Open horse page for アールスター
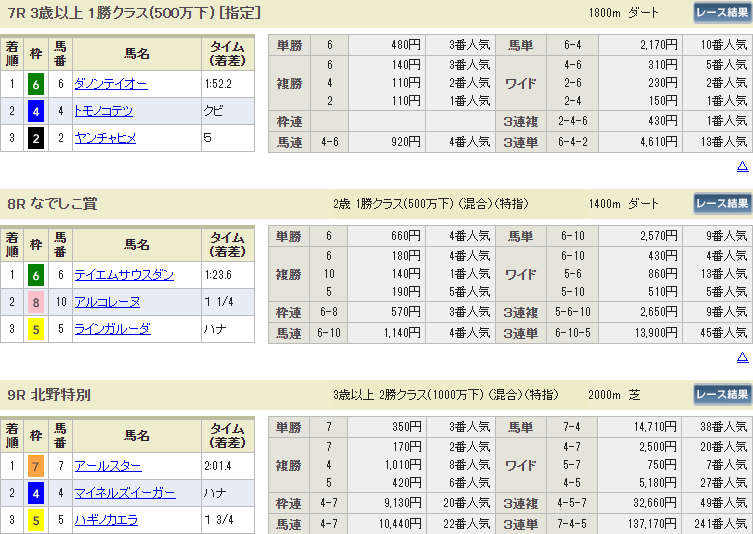This screenshot has width=753, height=534. coord(108,466)
